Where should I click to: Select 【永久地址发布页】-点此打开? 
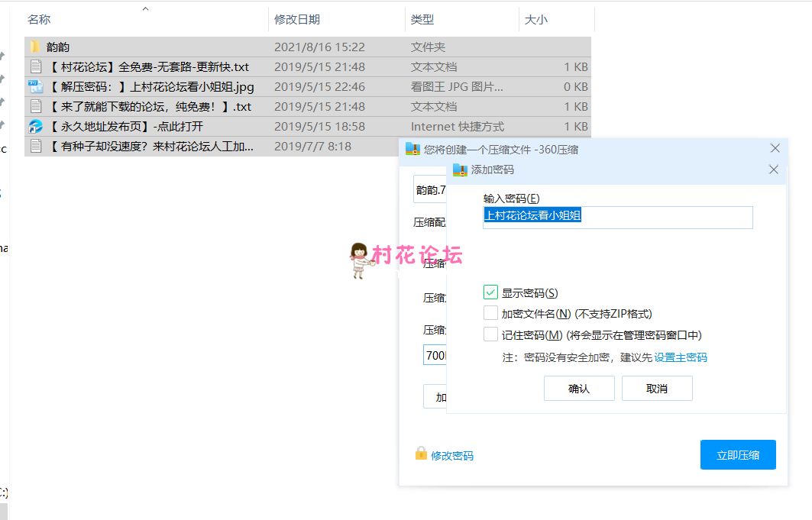tap(308, 126)
